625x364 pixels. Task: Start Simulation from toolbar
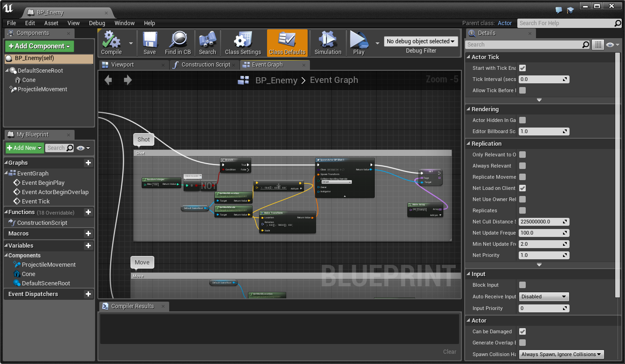(x=328, y=40)
